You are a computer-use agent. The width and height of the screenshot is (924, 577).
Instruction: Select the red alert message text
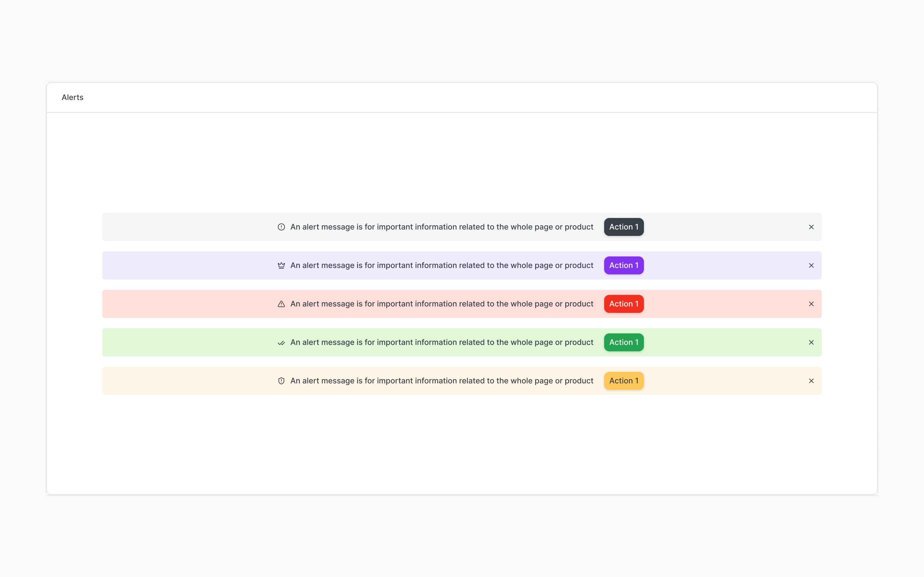point(441,304)
